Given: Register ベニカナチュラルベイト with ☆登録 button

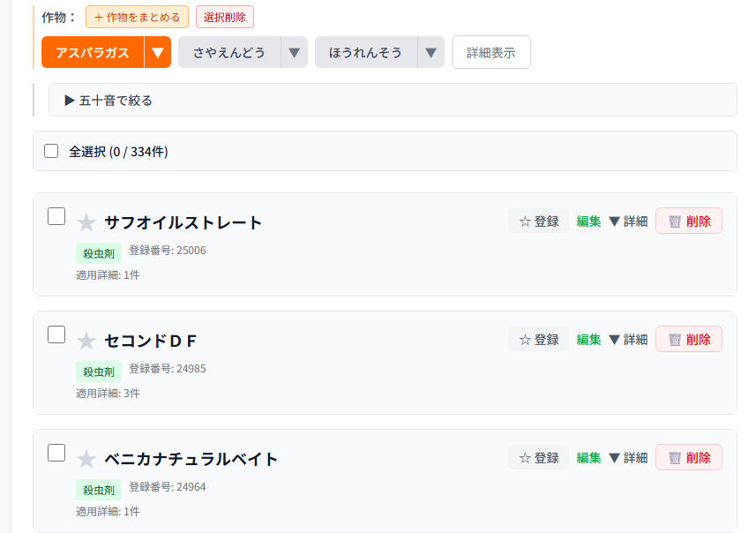Looking at the screenshot, I should point(538,458).
